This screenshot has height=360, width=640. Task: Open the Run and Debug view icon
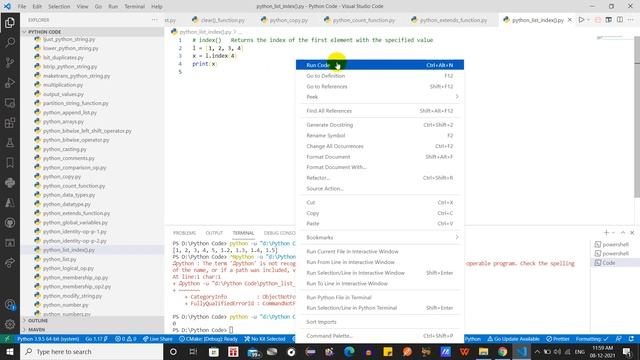tap(10, 82)
